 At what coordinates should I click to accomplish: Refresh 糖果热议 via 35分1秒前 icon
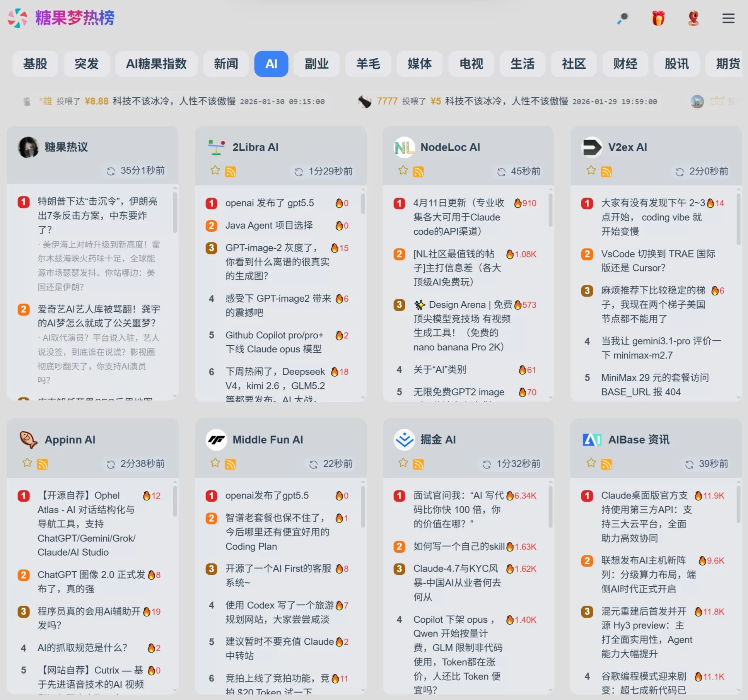point(111,171)
